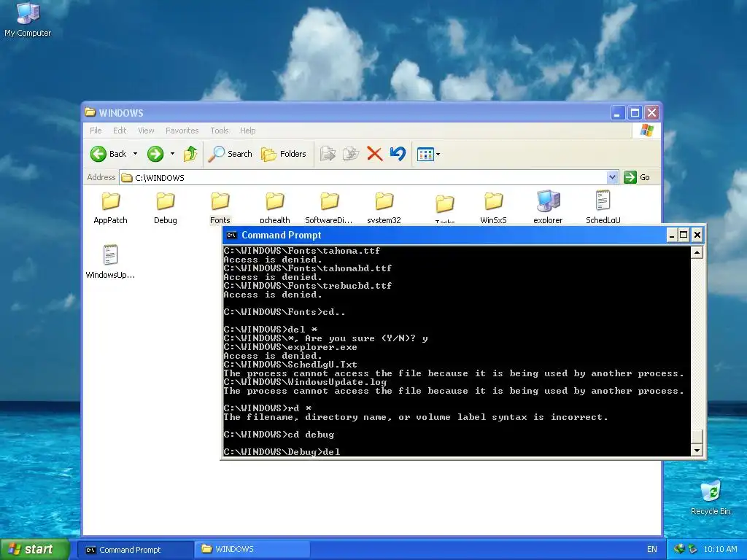
Task: Click the taskbar clock 10:10 AM
Action: 720,549
